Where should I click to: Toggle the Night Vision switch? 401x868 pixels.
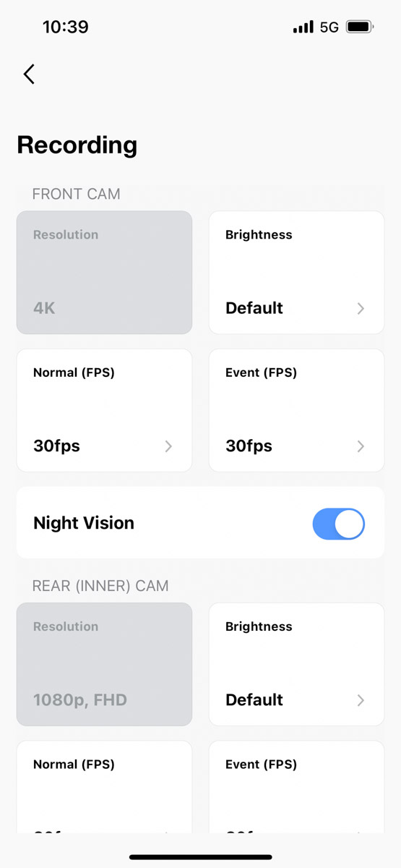tap(339, 524)
